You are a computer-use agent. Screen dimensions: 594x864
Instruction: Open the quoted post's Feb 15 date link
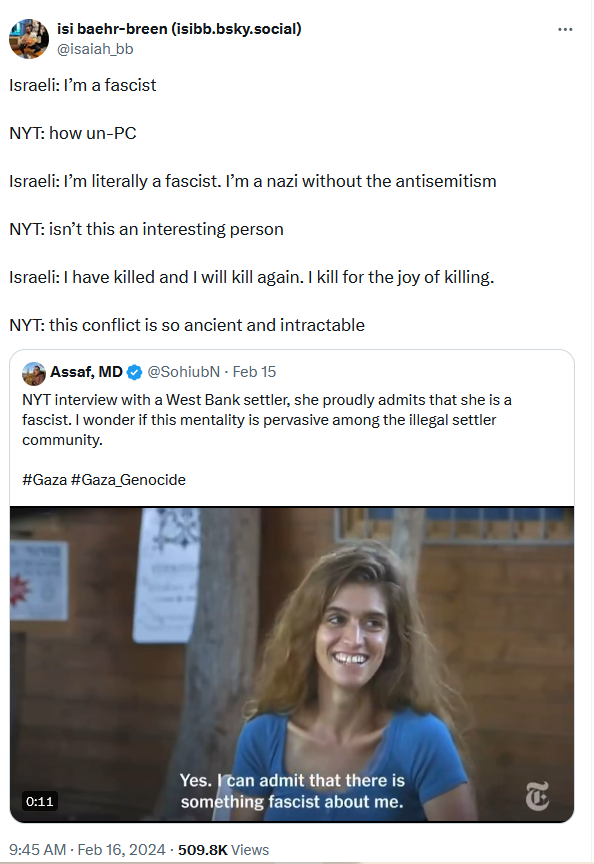coord(254,372)
